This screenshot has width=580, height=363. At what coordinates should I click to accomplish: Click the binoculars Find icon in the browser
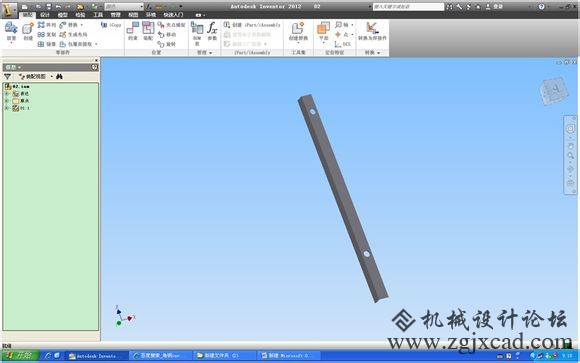pyautogui.click(x=59, y=77)
